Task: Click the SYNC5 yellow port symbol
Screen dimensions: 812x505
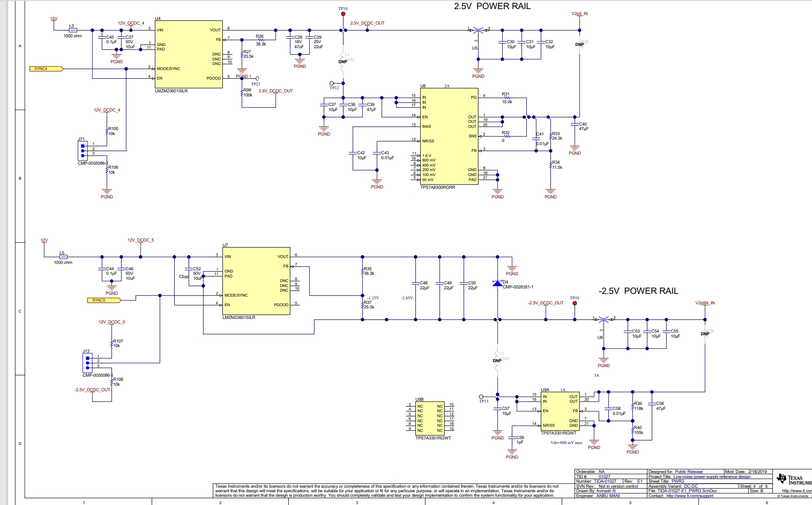Action: [104, 300]
